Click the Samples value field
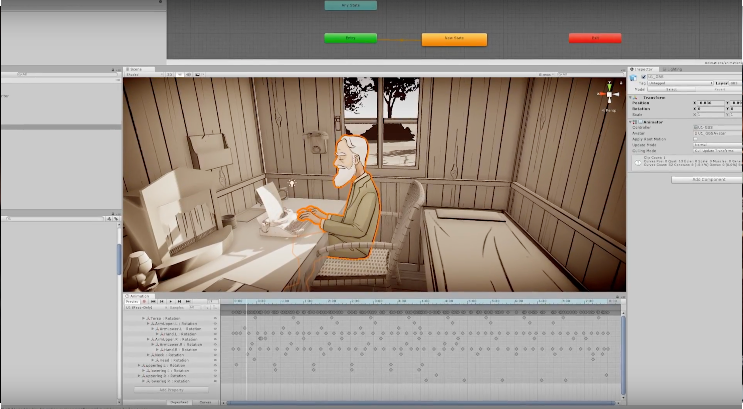This screenshot has width=743, height=409. coord(194,308)
